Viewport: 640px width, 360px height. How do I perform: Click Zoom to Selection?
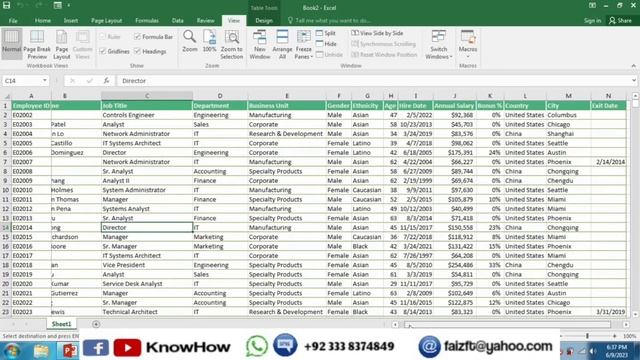point(231,44)
